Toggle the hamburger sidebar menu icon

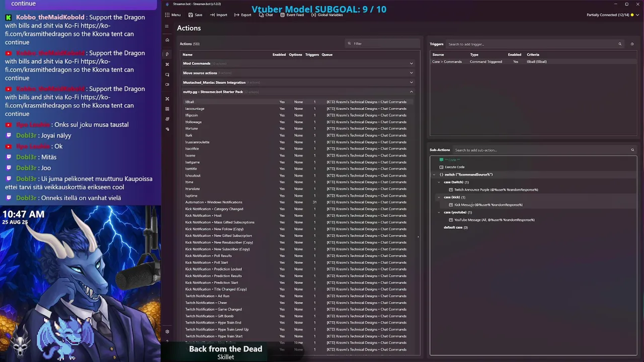coord(167,27)
